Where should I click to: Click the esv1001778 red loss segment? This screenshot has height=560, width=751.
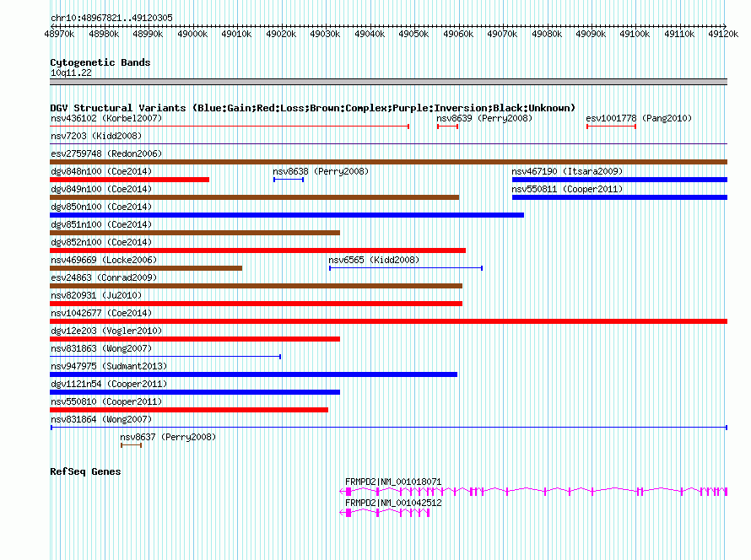point(611,127)
